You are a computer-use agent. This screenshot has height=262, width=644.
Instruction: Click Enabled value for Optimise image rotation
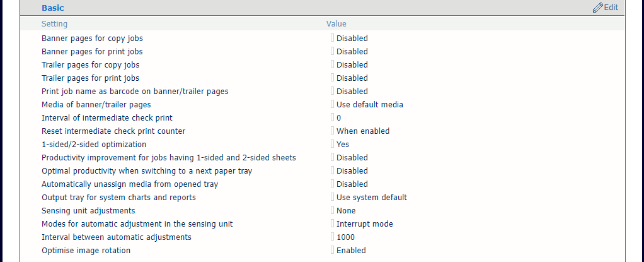point(350,251)
